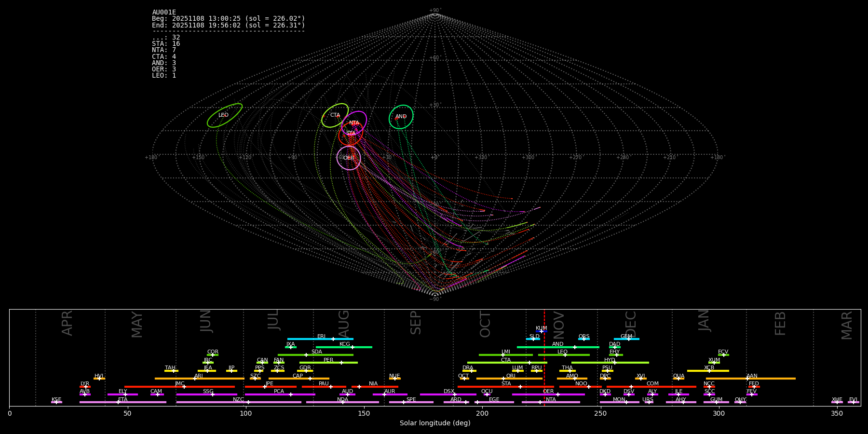Click the 'Beg: 20251108 13:00:25' line
The image size is (868, 434).
click(229, 19)
